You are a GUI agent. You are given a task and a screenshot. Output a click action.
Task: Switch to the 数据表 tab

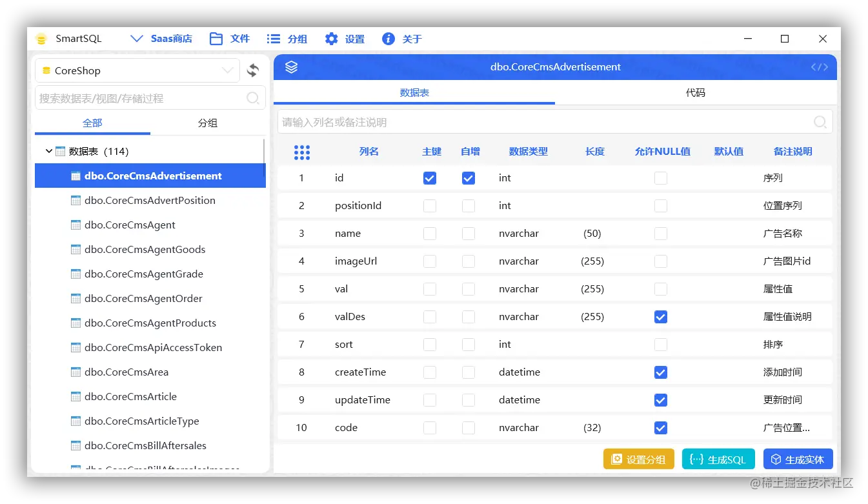(414, 92)
